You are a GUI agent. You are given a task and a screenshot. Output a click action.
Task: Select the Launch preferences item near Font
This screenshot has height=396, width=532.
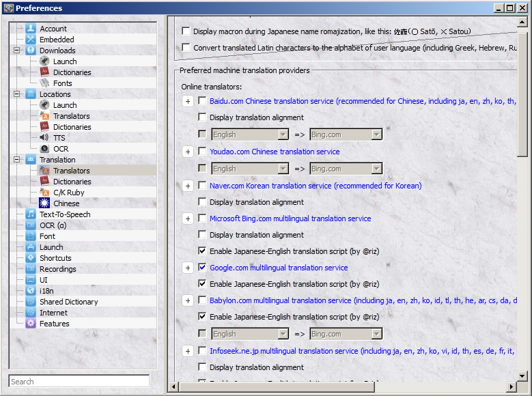tap(51, 247)
